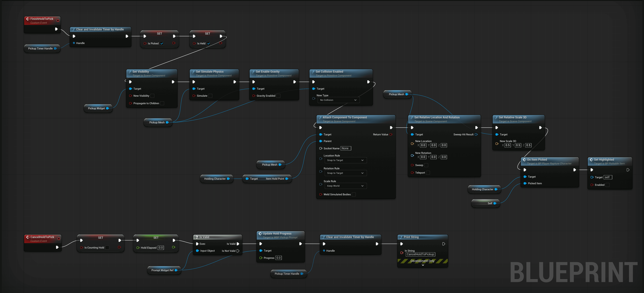Toggle the Weld Simulated Bodies checkbox

click(x=354, y=194)
